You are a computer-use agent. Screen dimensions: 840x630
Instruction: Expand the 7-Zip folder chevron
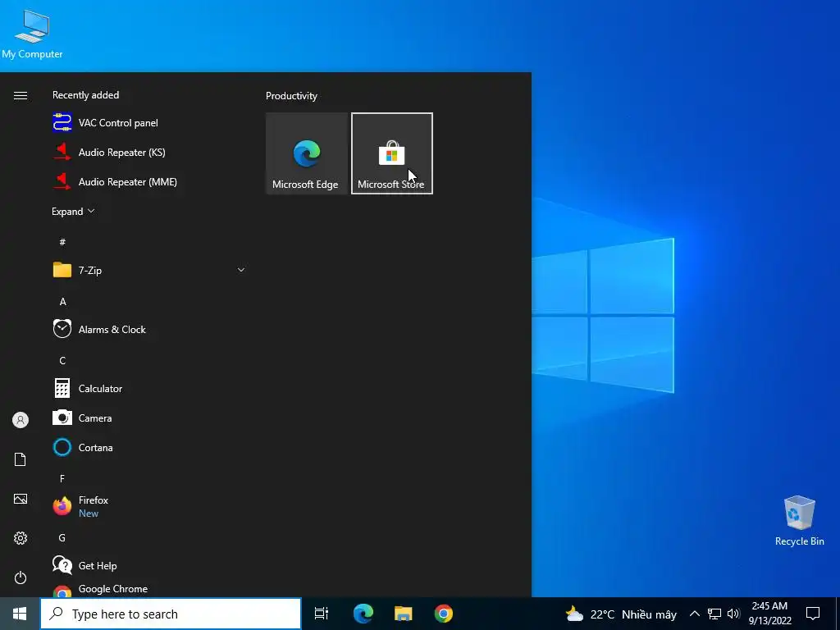(x=241, y=270)
